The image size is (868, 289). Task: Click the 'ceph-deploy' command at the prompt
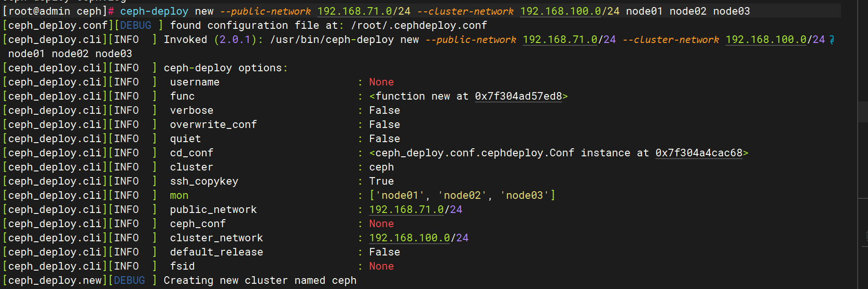[x=154, y=11]
